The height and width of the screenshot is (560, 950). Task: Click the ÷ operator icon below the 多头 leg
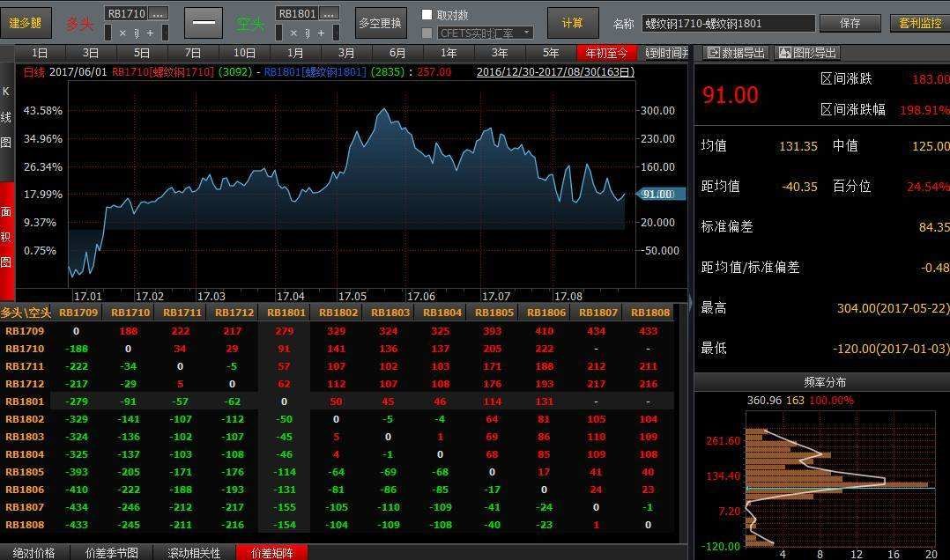click(x=137, y=33)
